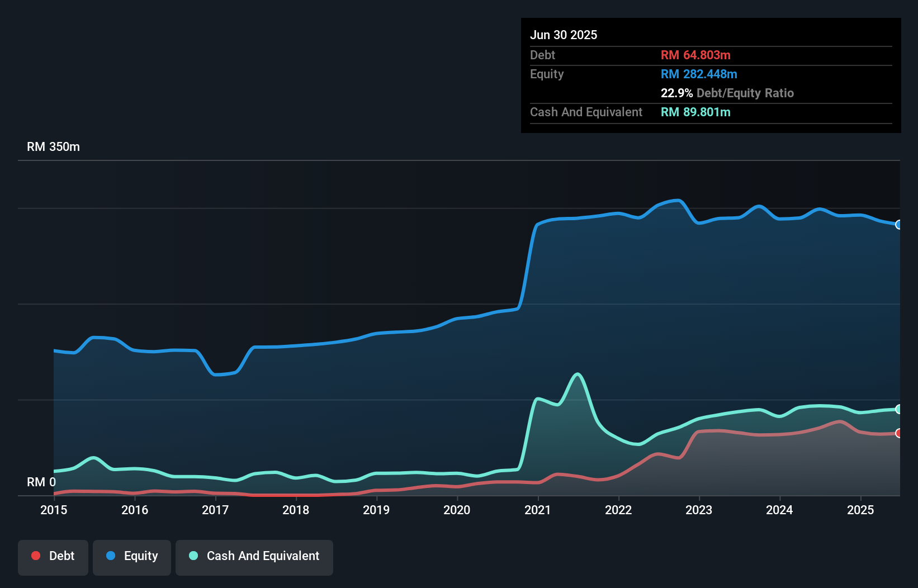Click the teal dot icon in the Cash legend
Screen dimensions: 918x588
(193, 556)
